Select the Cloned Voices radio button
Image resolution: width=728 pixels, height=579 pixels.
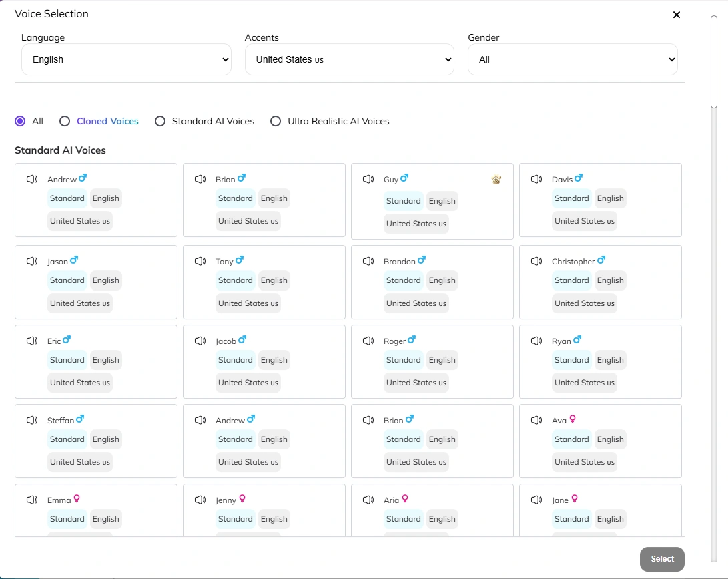[x=65, y=122]
